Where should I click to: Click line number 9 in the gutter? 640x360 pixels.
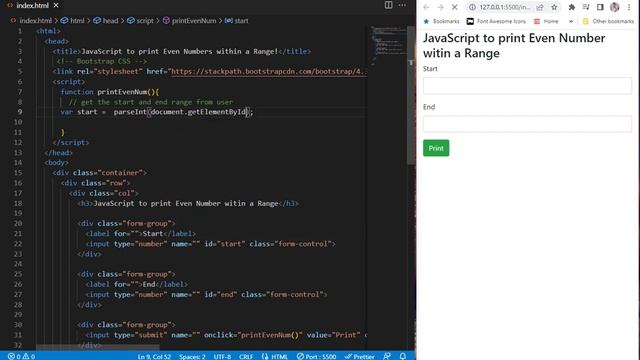pos(20,112)
